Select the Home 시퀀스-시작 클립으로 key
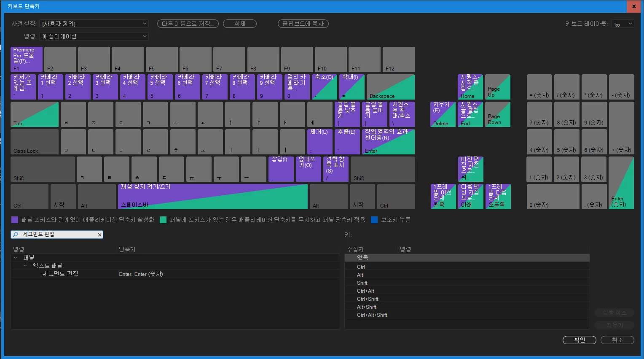 (470, 87)
